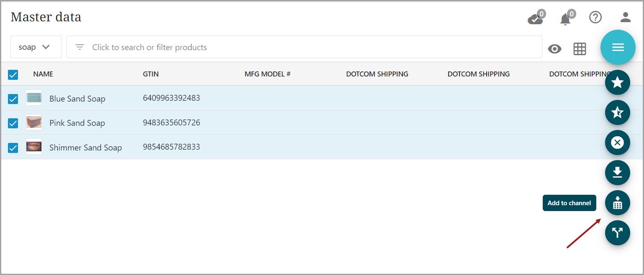
Task: Switch to grid view layout
Action: (x=580, y=49)
